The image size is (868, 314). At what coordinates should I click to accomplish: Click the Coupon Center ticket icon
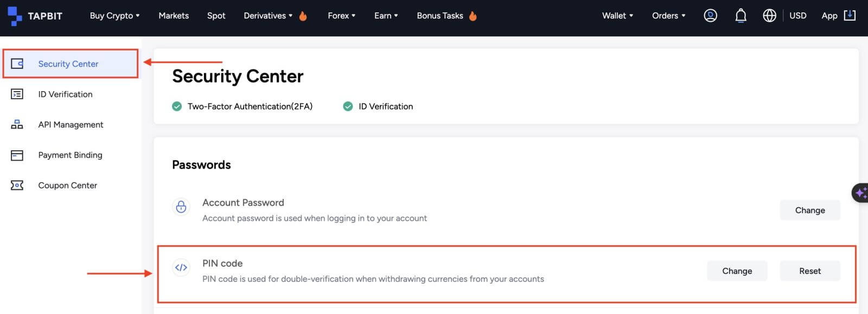(17, 185)
